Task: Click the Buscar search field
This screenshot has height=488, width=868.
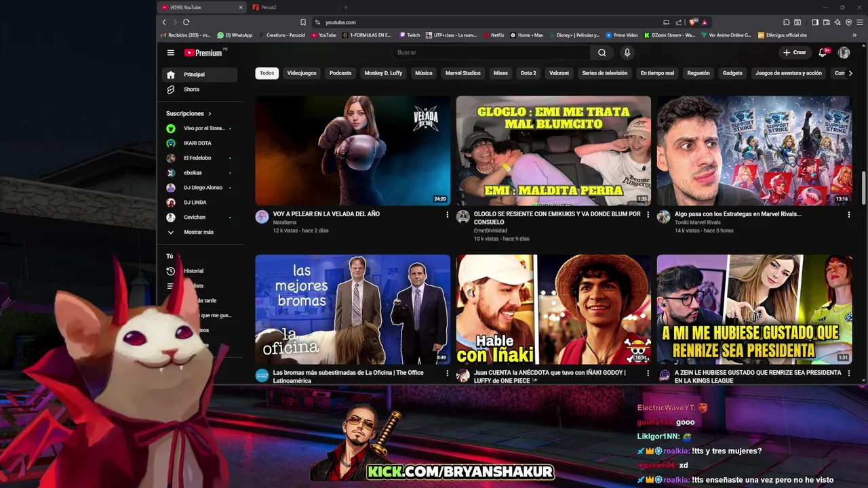Action: pos(491,52)
